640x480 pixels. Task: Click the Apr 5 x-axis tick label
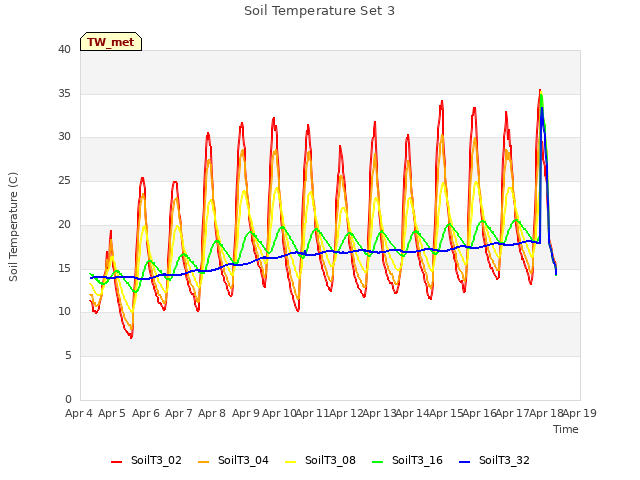112,413
